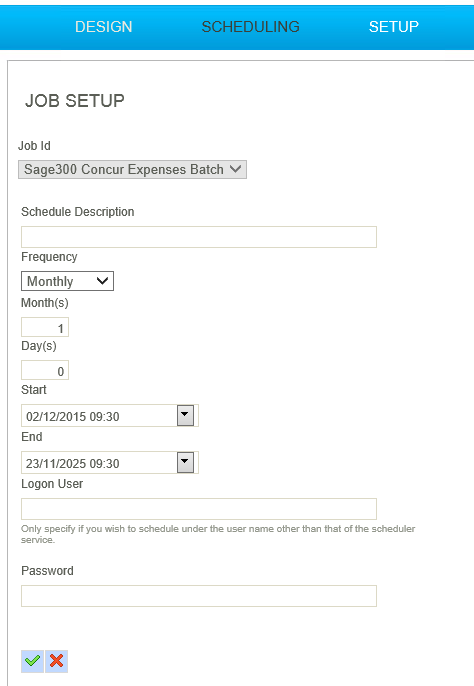Screen dimensions: 474x686
Task: Select the Month(s) number field
Action: [x=45, y=327]
